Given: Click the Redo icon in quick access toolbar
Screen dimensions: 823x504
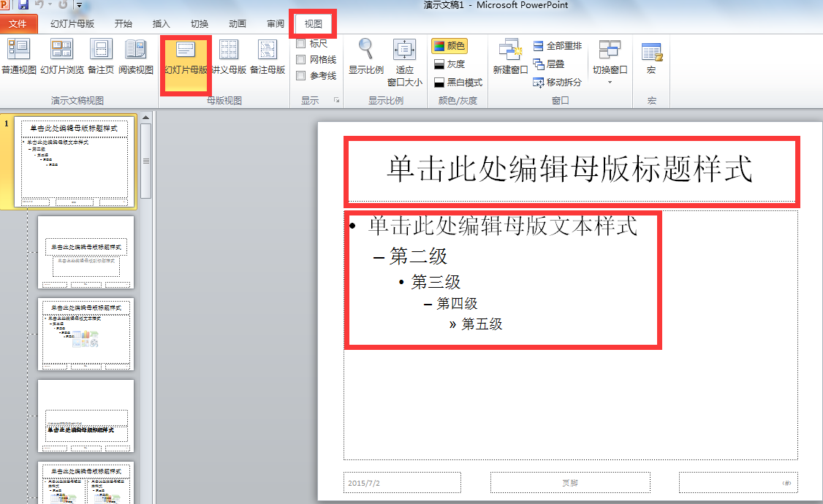Looking at the screenshot, I should point(62,4).
